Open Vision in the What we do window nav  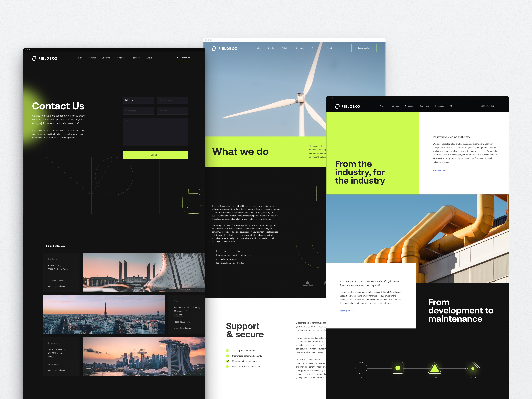pos(260,48)
